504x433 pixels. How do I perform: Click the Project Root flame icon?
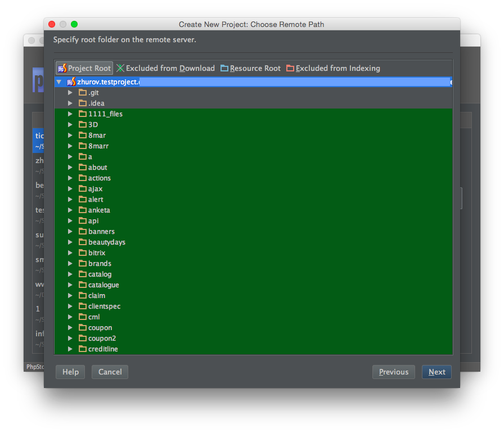(x=62, y=68)
